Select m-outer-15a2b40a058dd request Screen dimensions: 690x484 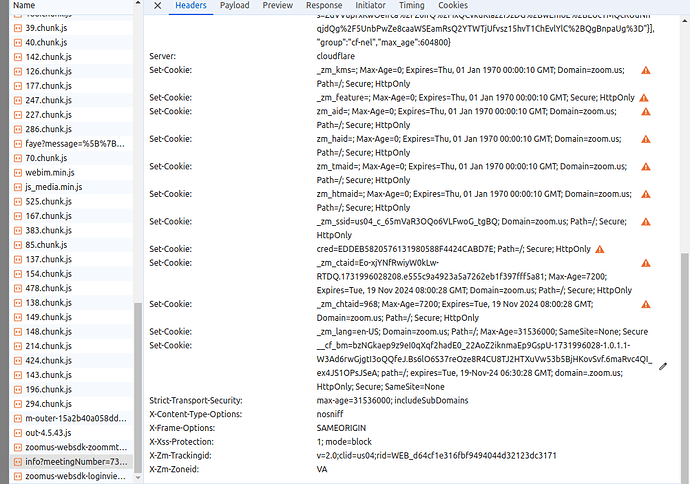point(71,418)
